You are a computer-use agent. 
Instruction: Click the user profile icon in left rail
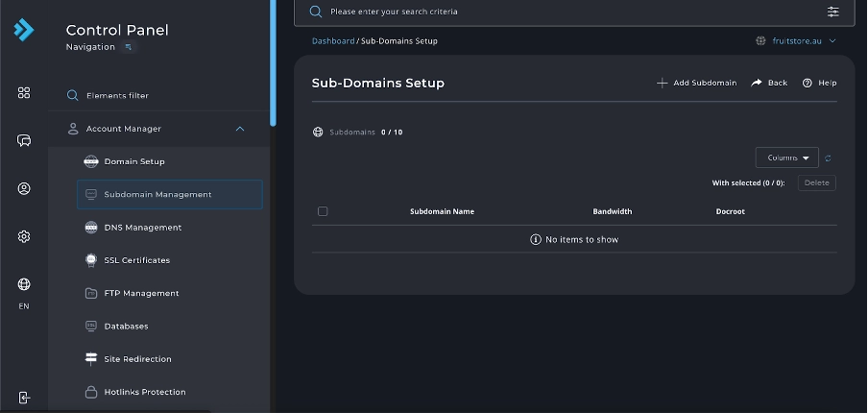click(x=24, y=188)
